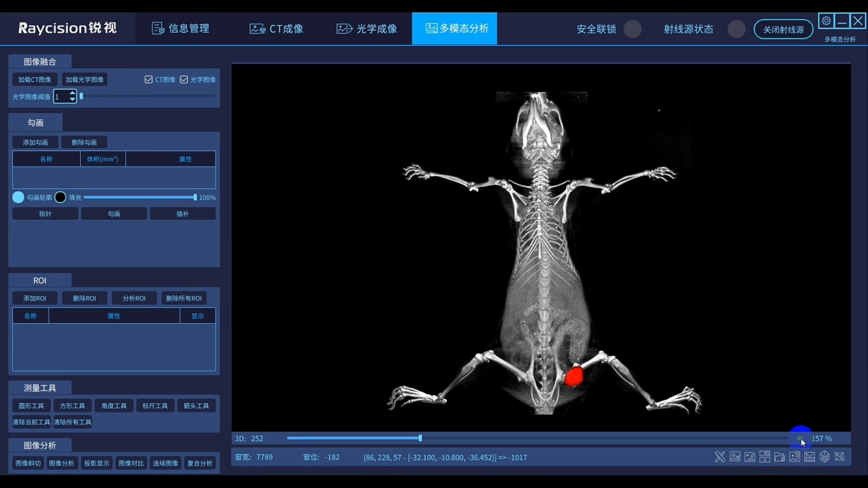Select the 指针 pointer mode button

tap(45, 213)
